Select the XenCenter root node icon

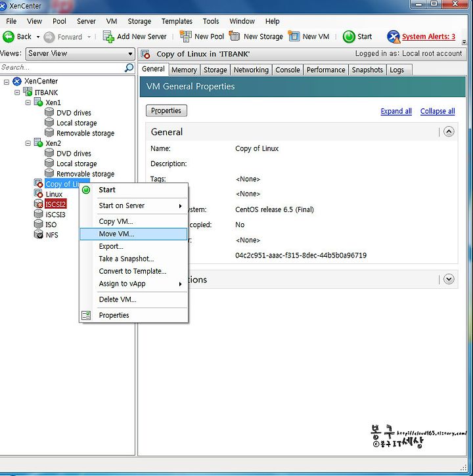pos(17,81)
